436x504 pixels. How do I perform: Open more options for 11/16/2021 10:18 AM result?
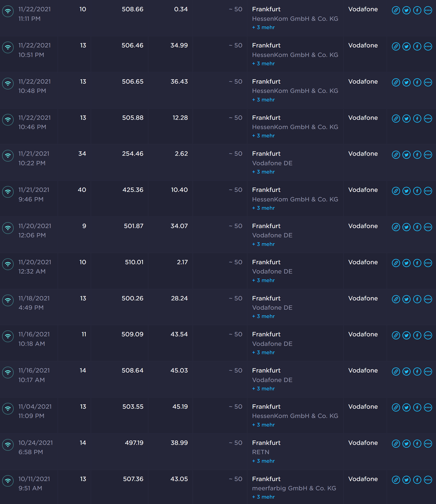[428, 335]
